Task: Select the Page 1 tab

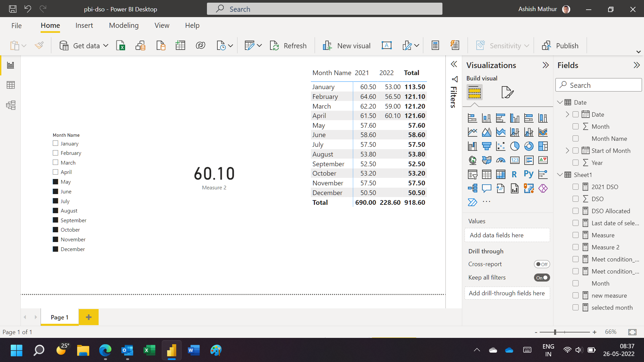Action: [59, 317]
